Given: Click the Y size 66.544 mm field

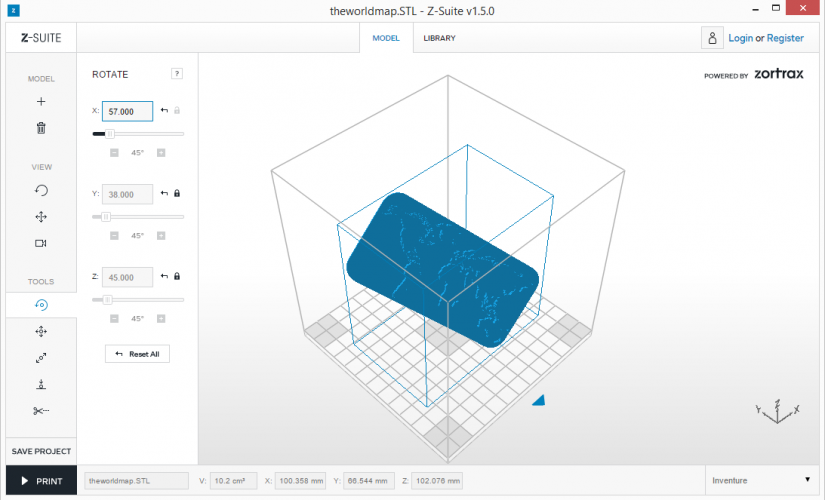Looking at the screenshot, I should 368,481.
